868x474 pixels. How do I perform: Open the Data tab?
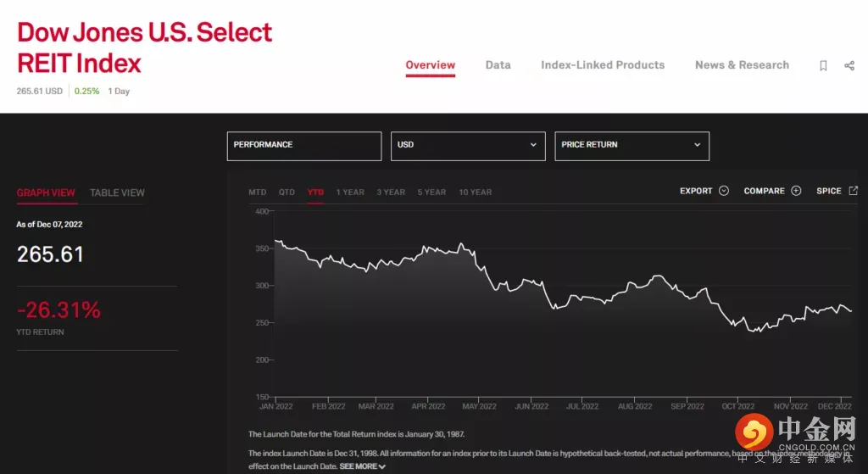[498, 65]
